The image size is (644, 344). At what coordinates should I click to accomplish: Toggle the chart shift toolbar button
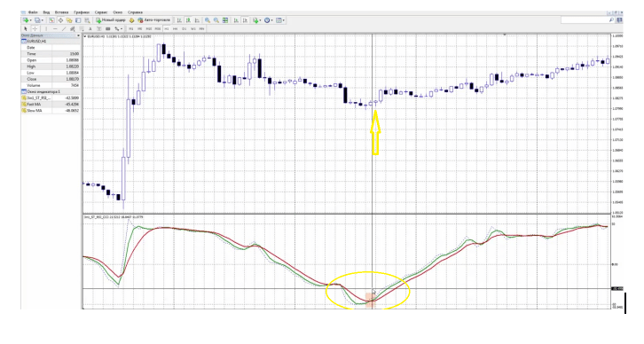click(245, 20)
